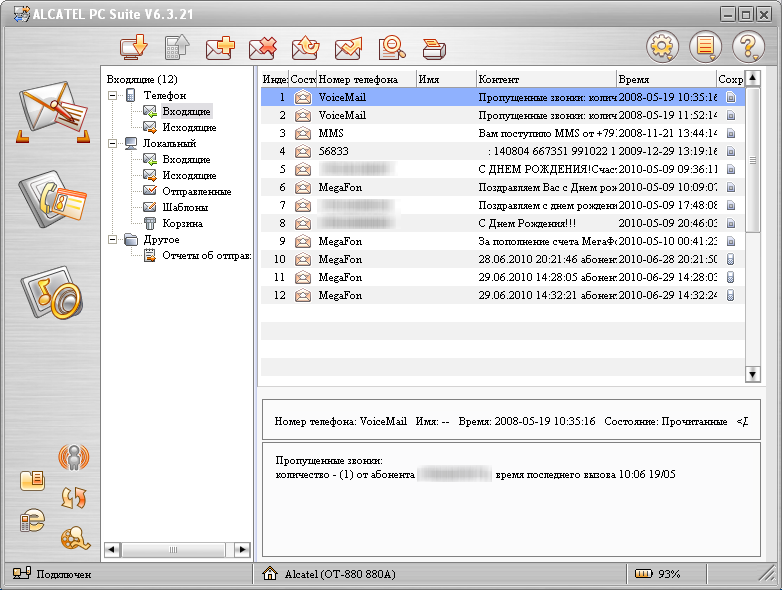Select message 2 from VoiceMail
Image resolution: width=783 pixels, height=590 pixels.
point(503,115)
